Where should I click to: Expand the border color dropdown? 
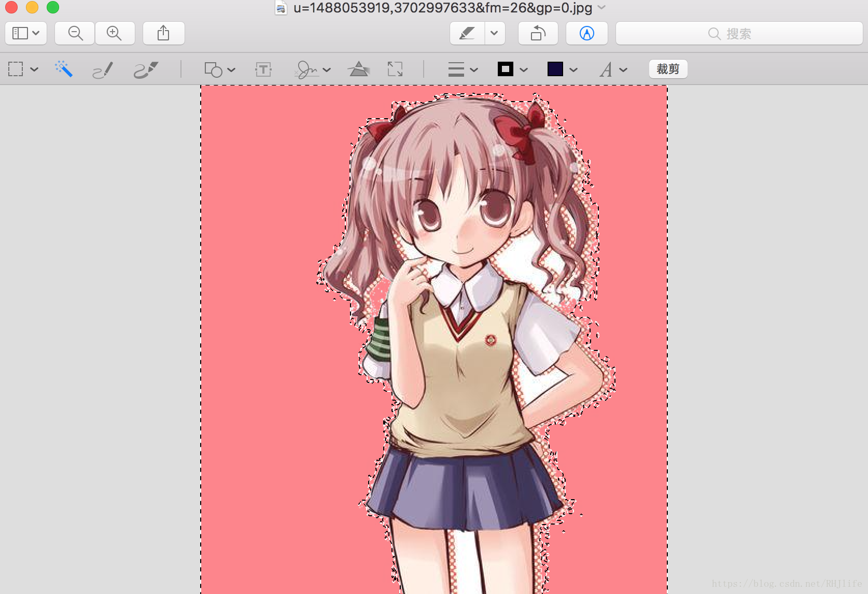click(x=524, y=70)
